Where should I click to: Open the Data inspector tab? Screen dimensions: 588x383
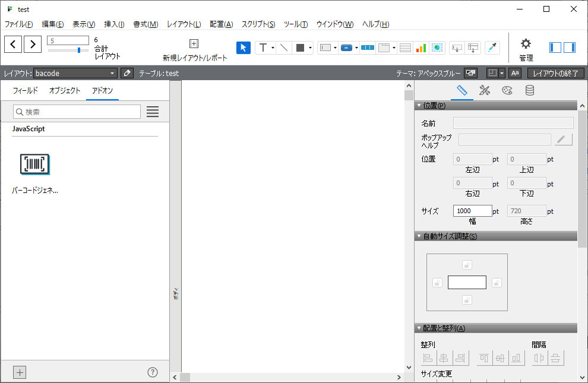530,90
